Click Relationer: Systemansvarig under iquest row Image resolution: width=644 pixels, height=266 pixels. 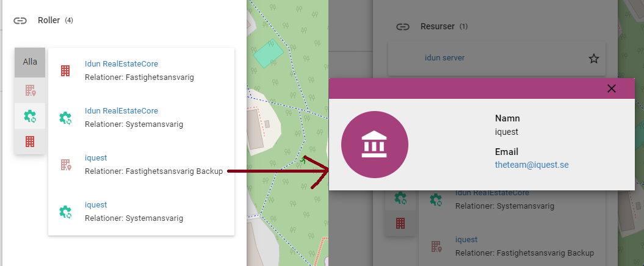click(x=134, y=218)
